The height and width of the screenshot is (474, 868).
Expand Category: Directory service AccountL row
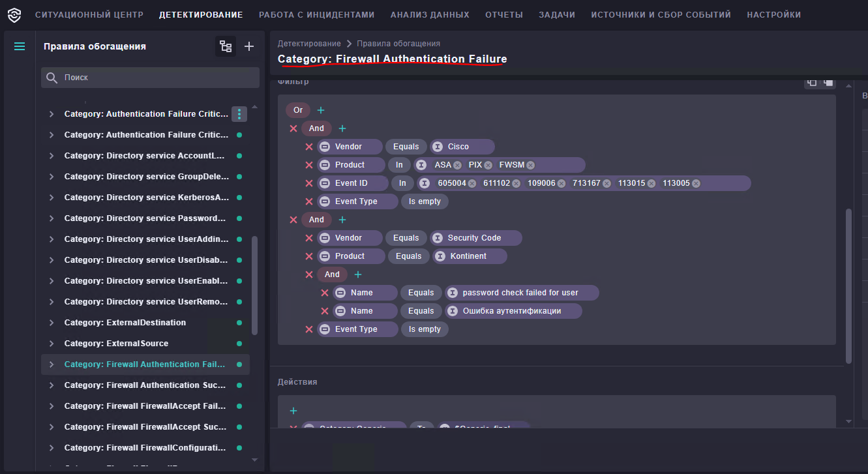(x=52, y=156)
